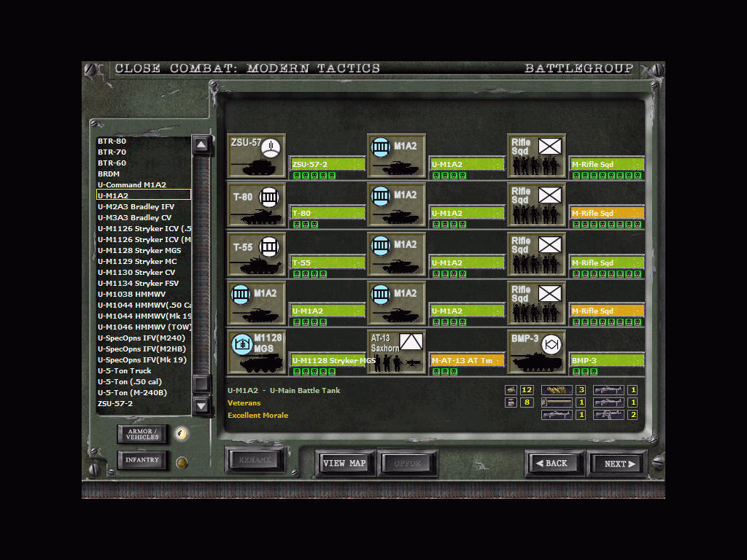The image size is (747, 560).
Task: Click the T-80 tank unit icon
Action: (255, 205)
